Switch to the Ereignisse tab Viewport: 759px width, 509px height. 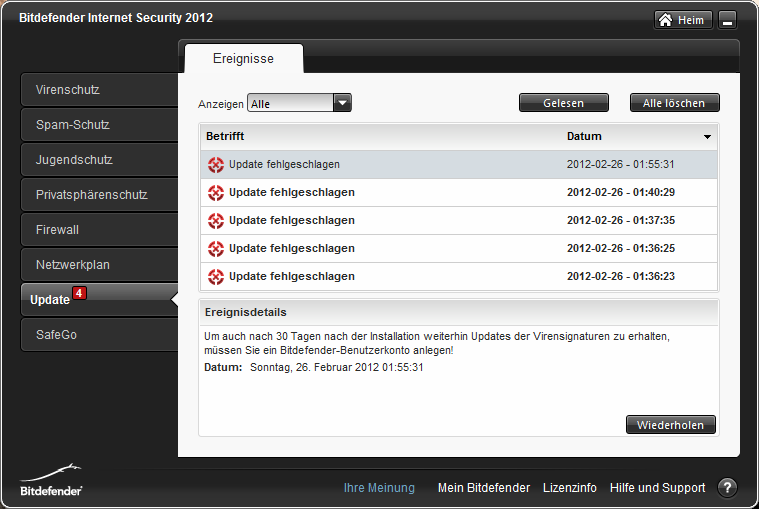point(243,59)
